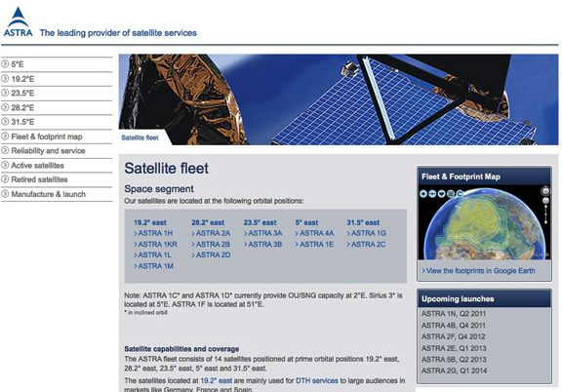The height and width of the screenshot is (392, 562).
Task: Click the arrow icon beside 23.5°E
Action: coord(5,93)
